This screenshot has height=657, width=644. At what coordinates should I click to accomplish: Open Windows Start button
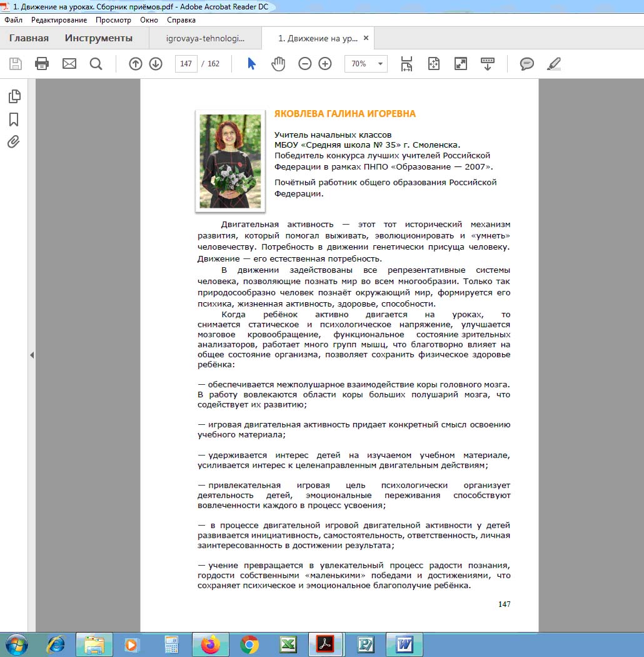16,644
